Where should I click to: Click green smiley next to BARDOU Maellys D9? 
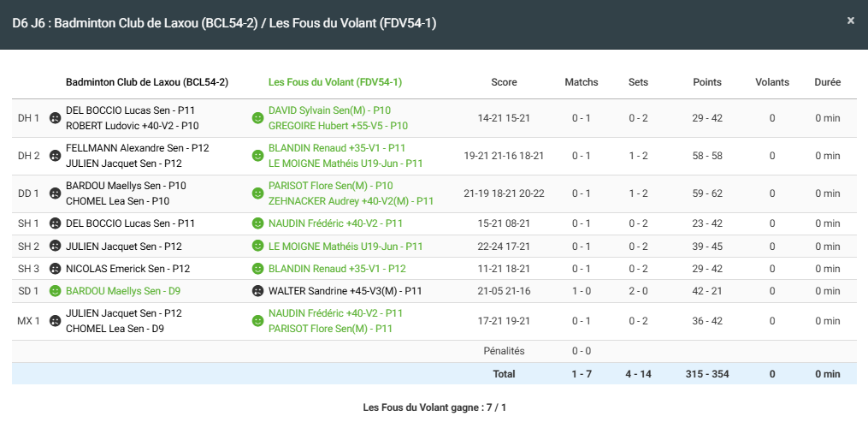click(55, 291)
